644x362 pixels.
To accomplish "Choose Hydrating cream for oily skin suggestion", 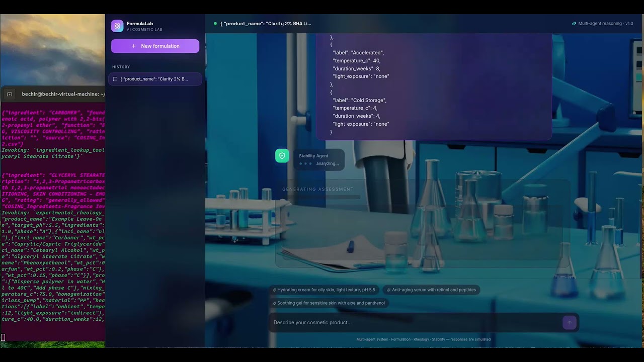I will click(324, 290).
